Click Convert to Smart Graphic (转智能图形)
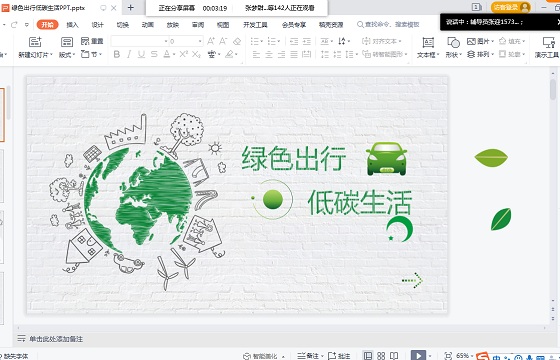The image size is (560, 360). (385, 54)
